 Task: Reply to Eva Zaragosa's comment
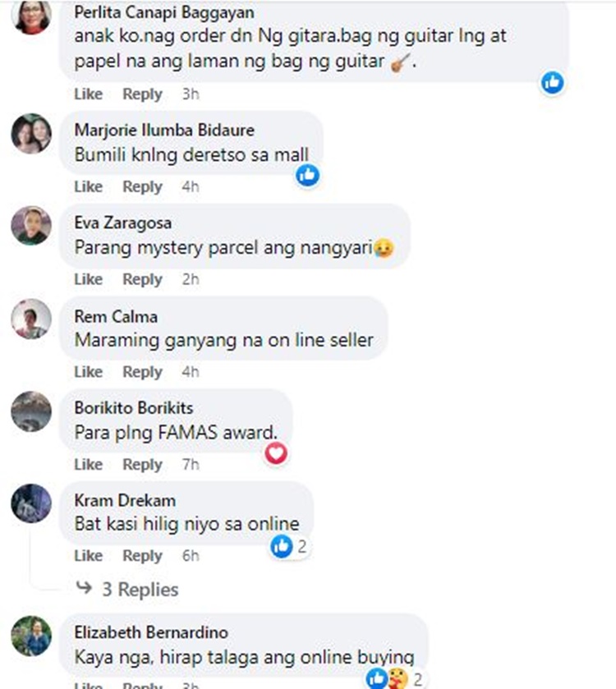coord(142,279)
